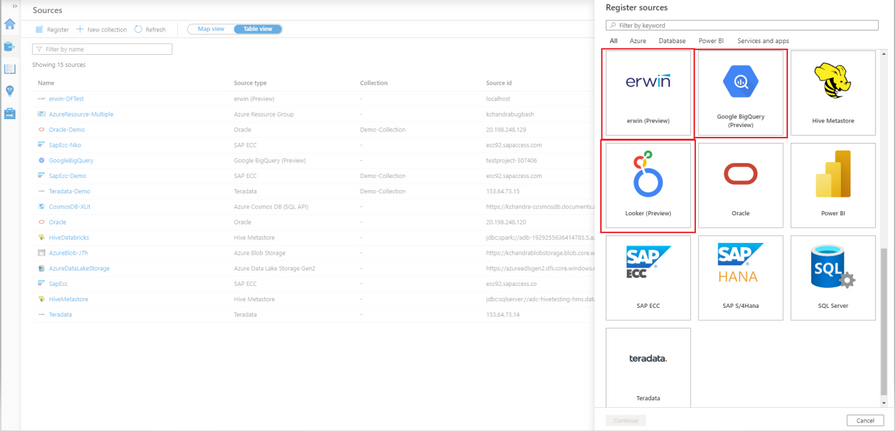The height and width of the screenshot is (432, 895).
Task: Choose the Power BI source tile
Action: tap(833, 185)
